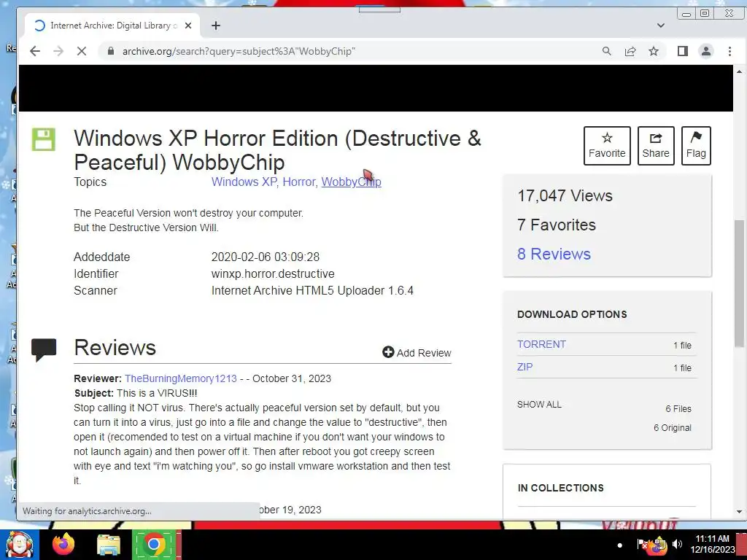Click 'Internet Archive HTML5 Uploader 1.6.4'
Screen dimensions: 747x560
[x=312, y=290]
